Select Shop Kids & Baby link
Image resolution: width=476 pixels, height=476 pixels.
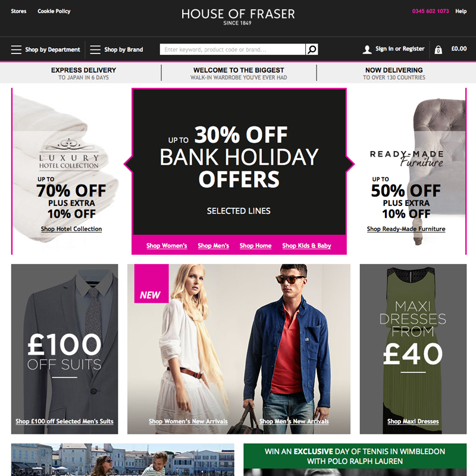tap(306, 246)
